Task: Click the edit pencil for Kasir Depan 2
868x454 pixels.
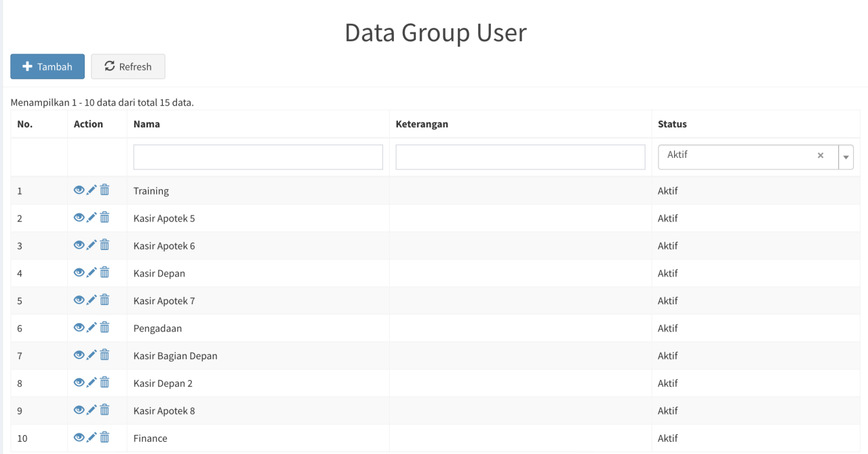Action: point(92,382)
